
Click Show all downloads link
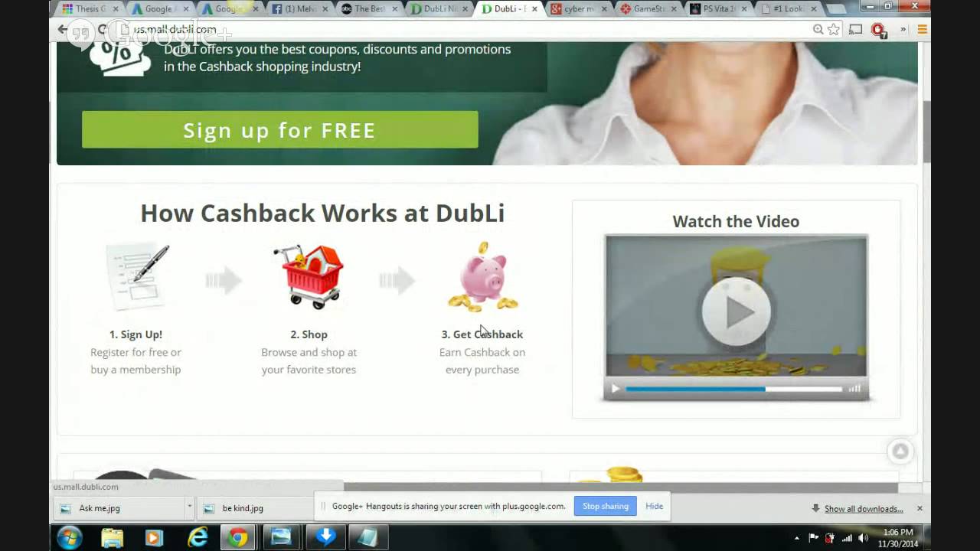tap(864, 509)
